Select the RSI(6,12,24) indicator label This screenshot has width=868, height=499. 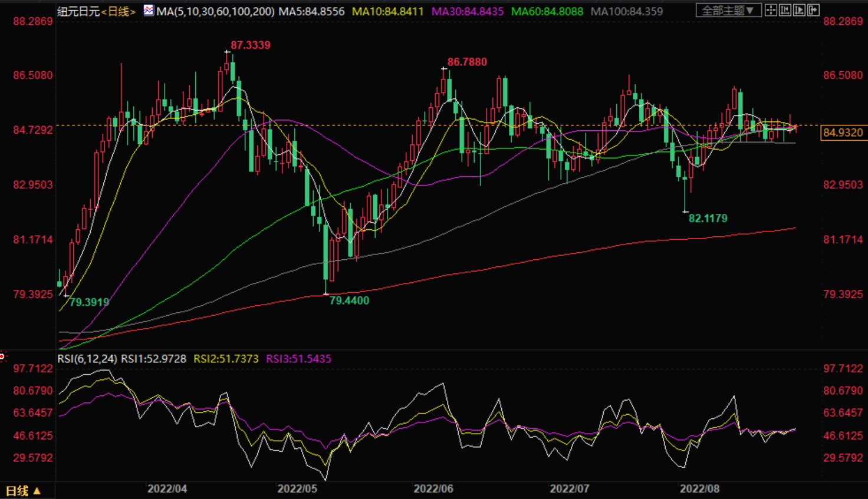[x=87, y=359]
